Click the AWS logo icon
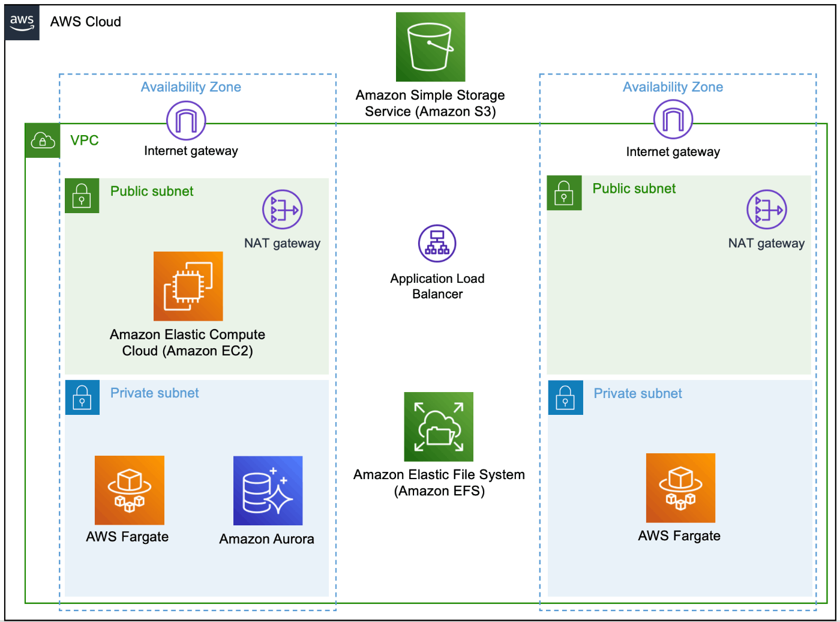This screenshot has width=840, height=622. (22, 22)
